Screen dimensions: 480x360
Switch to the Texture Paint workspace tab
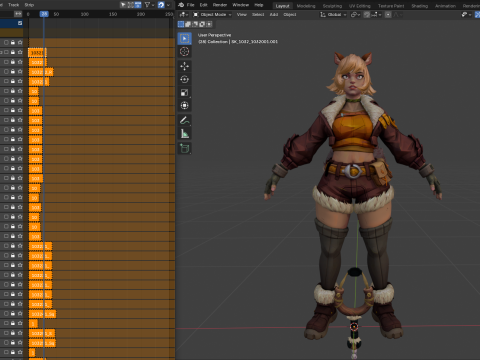click(x=391, y=6)
